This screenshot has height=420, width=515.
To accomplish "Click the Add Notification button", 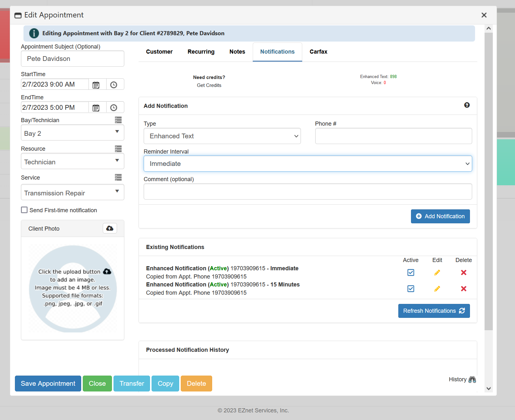I will (440, 216).
